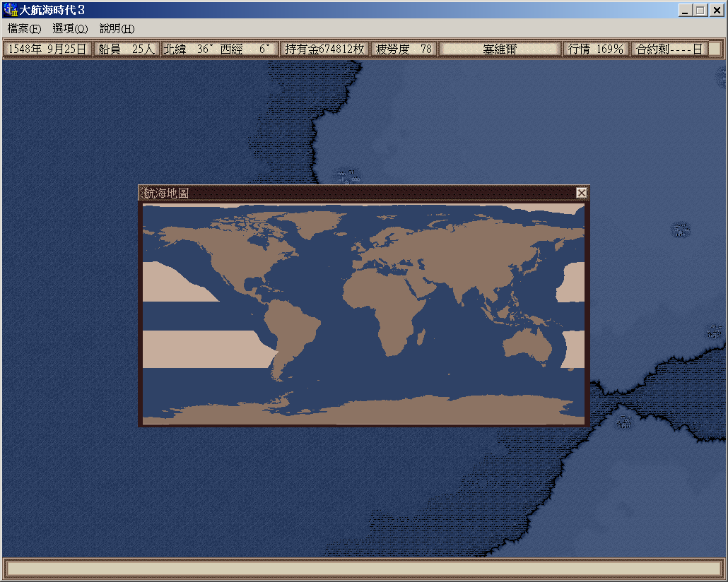Viewport: 728px width, 582px height.
Task: Click the 疲勞度 78 fatigue indicator
Action: pyautogui.click(x=404, y=49)
